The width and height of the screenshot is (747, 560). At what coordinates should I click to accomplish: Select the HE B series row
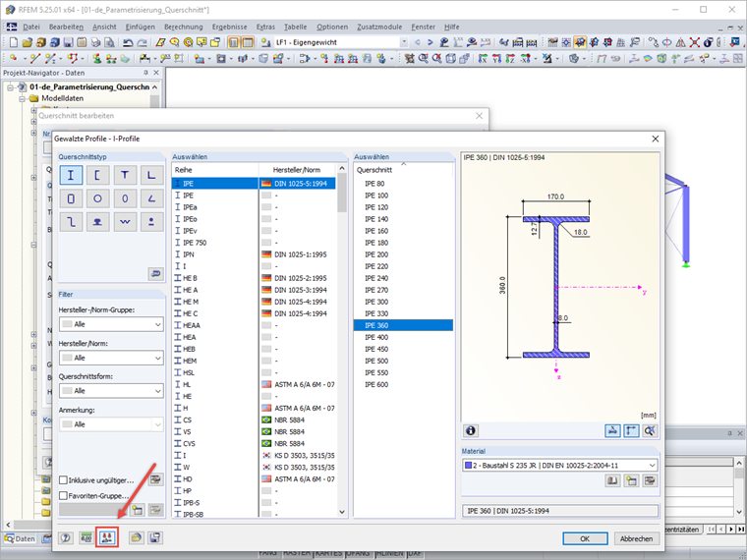[x=254, y=278]
